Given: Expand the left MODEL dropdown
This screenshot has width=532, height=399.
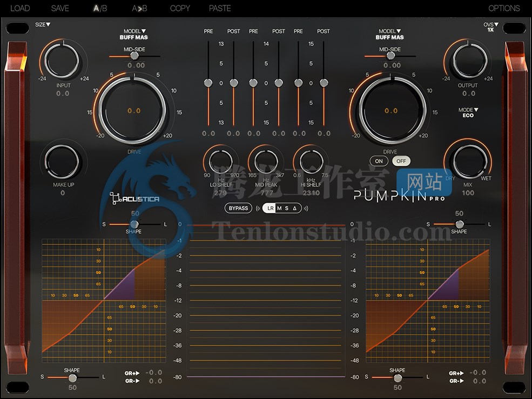Looking at the screenshot, I should pyautogui.click(x=134, y=34).
